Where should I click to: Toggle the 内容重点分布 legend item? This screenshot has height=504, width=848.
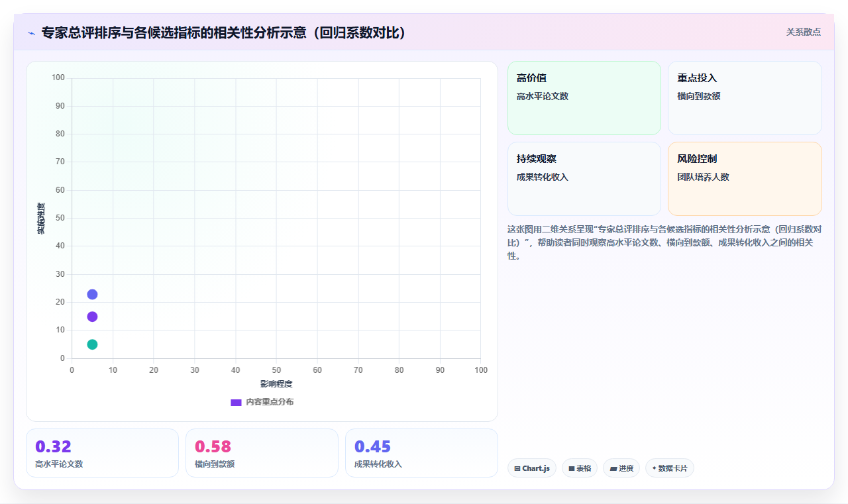coord(262,402)
